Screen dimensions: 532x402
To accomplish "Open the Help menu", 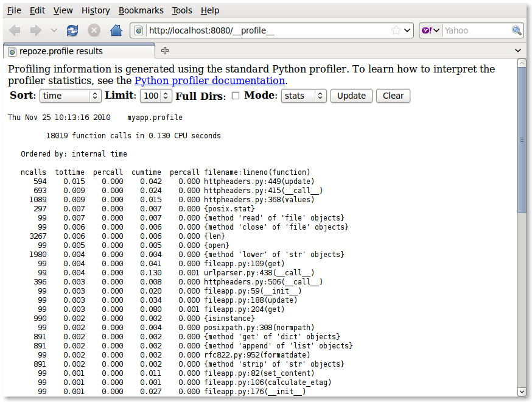I will (x=210, y=10).
